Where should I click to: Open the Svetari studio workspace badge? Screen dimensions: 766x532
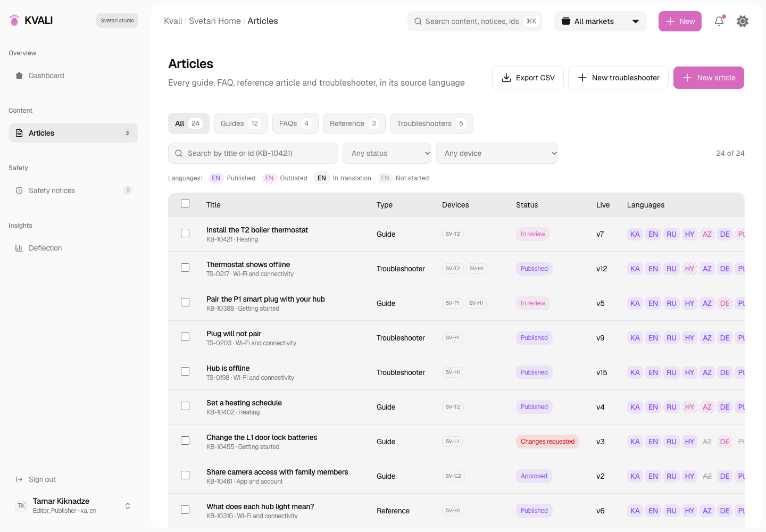(117, 20)
